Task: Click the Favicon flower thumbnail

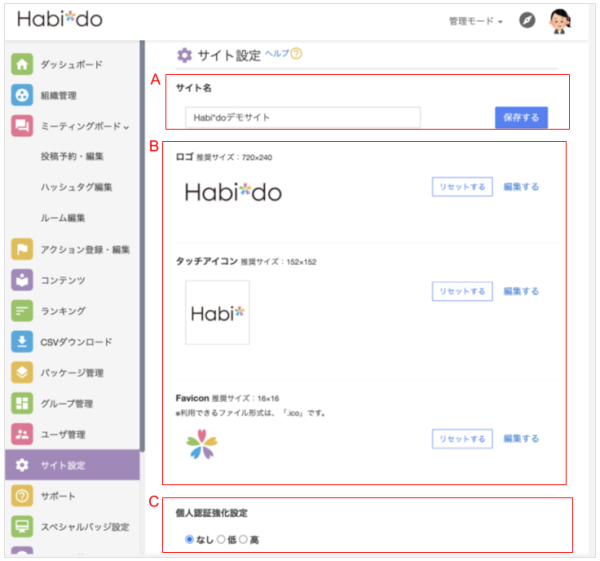Action: point(202,444)
